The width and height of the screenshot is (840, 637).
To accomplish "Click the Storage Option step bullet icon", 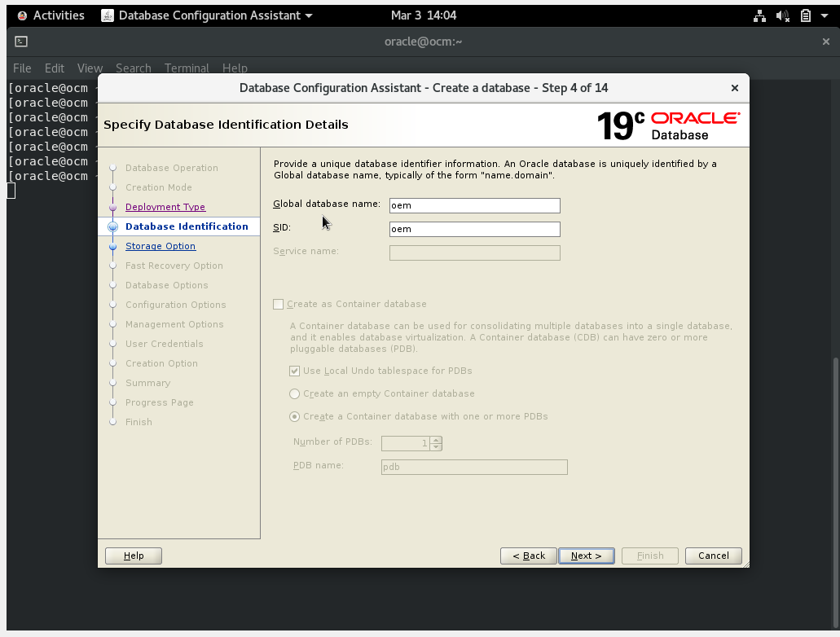I will 112,247.
